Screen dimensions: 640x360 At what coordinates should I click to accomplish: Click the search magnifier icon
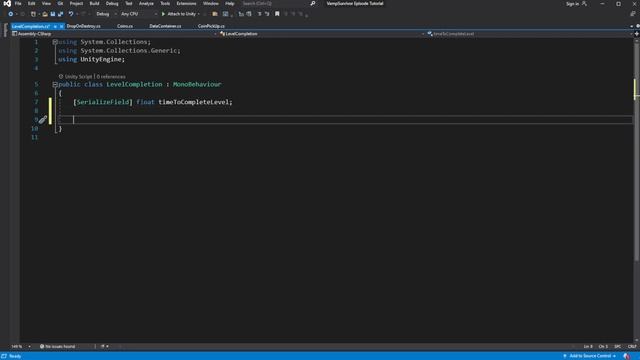pos(313,4)
